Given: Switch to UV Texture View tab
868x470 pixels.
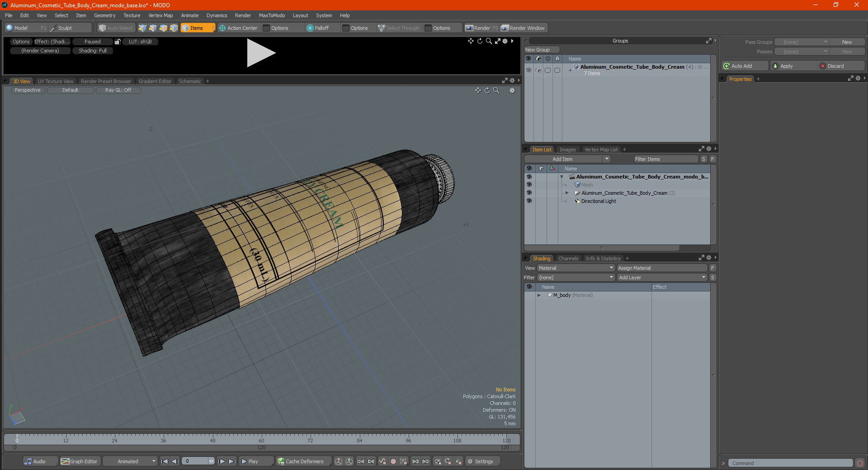Looking at the screenshot, I should 56,81.
